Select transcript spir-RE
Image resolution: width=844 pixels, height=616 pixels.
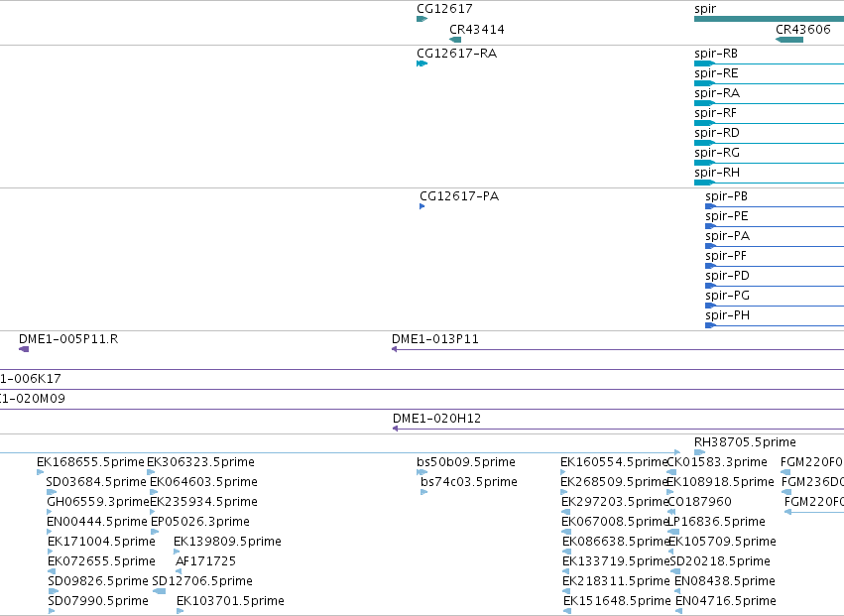point(716,73)
